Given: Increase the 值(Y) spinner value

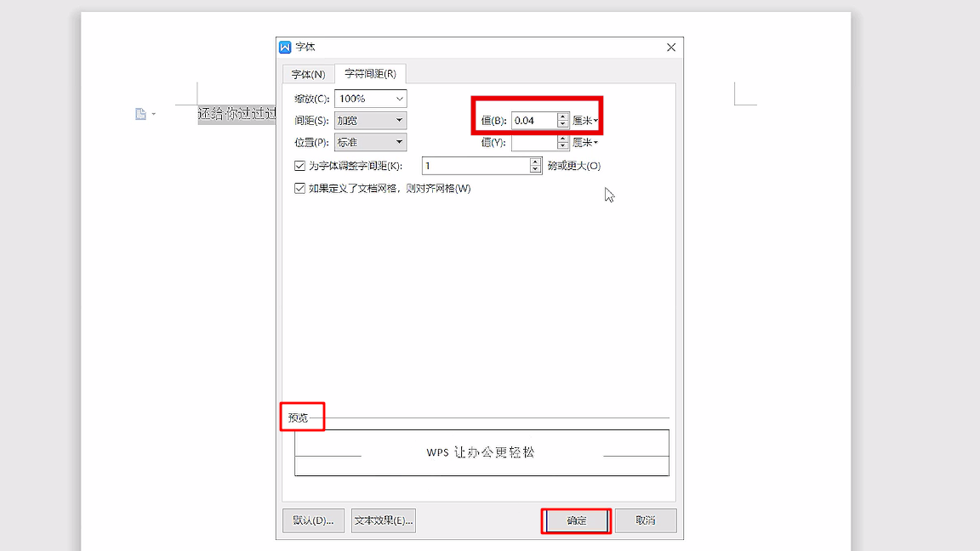Looking at the screenshot, I should [562, 139].
